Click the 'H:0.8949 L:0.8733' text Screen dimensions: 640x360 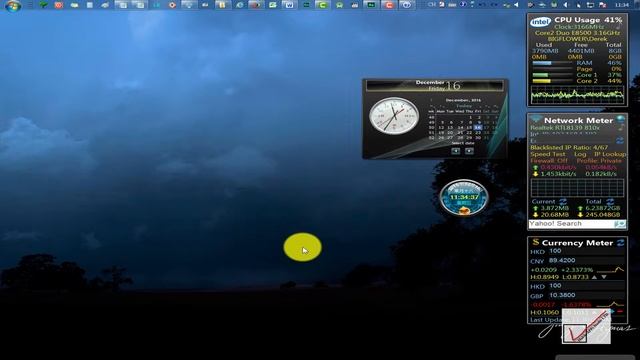559,277
